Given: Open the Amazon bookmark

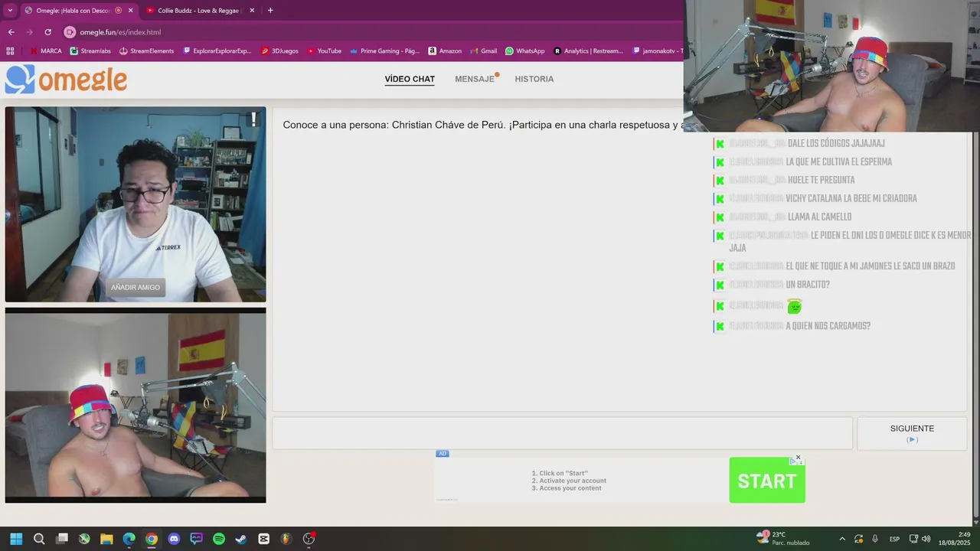Looking at the screenshot, I should pos(445,51).
